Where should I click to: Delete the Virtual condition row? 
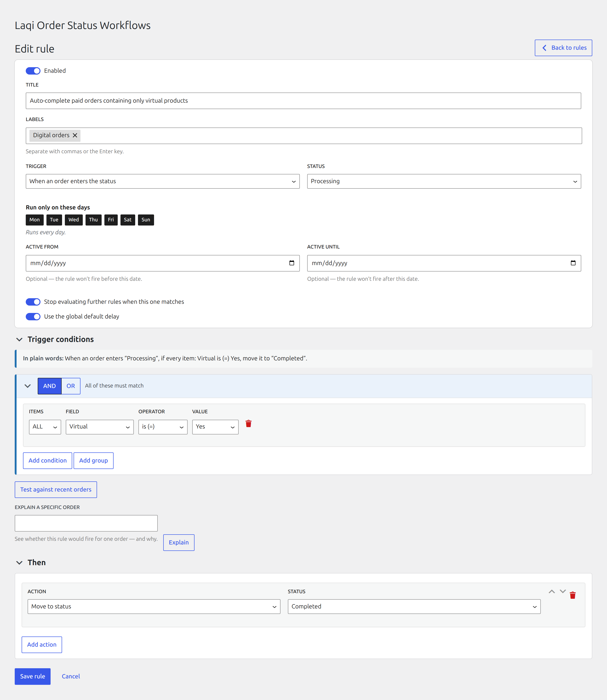pos(249,424)
